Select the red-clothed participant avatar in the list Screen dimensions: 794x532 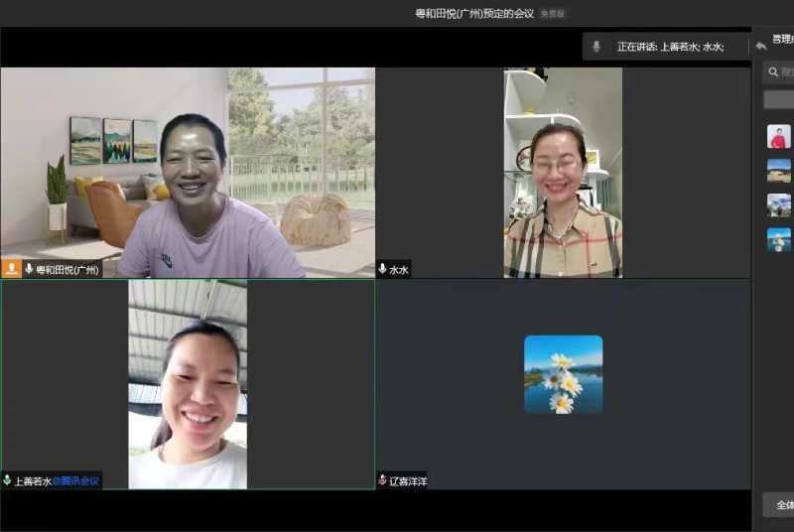tap(779, 137)
